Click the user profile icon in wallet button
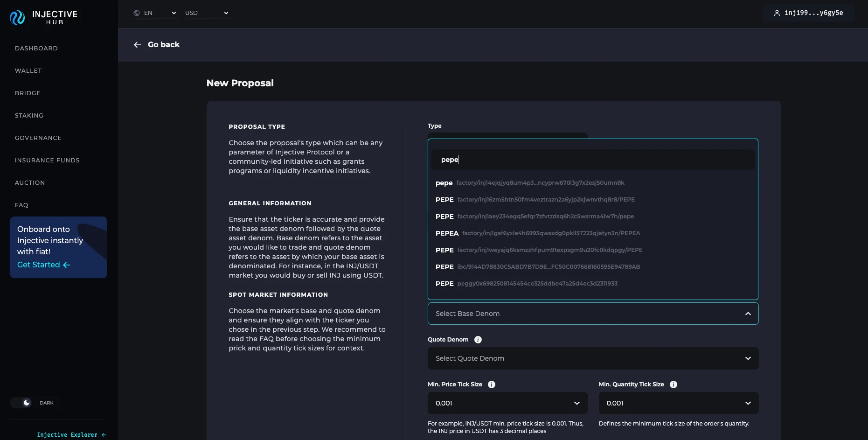Viewport: 868px width, 440px height. coord(777,13)
